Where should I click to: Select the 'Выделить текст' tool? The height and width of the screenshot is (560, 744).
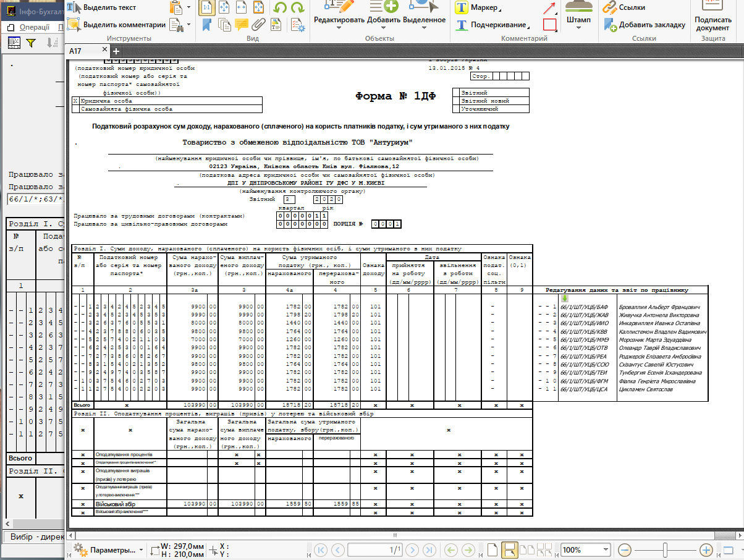tap(101, 7)
